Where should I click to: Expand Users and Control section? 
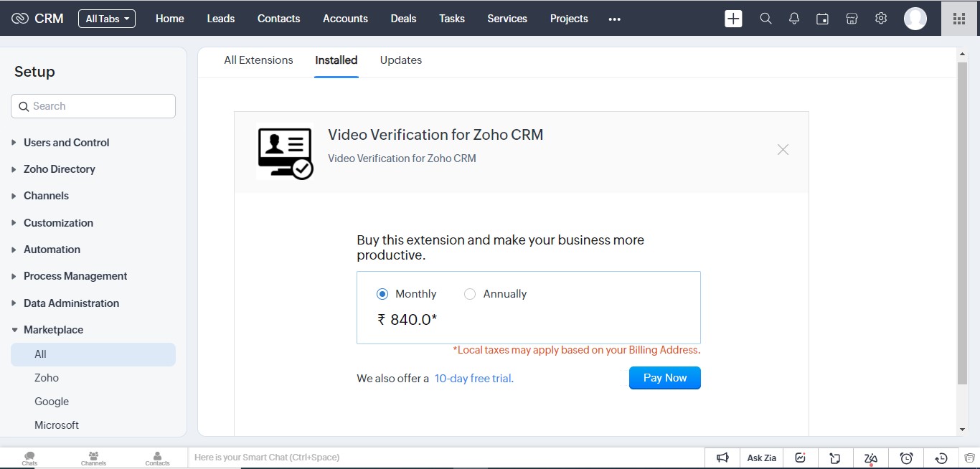(x=66, y=143)
